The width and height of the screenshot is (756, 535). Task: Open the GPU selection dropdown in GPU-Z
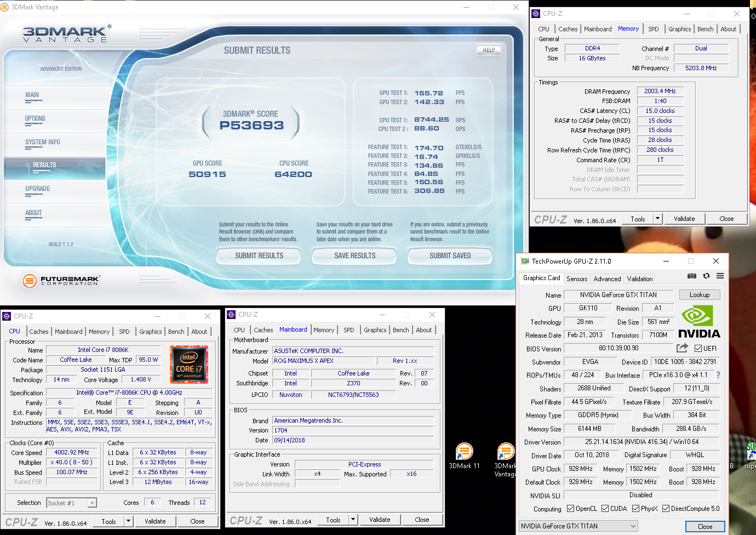(579, 526)
